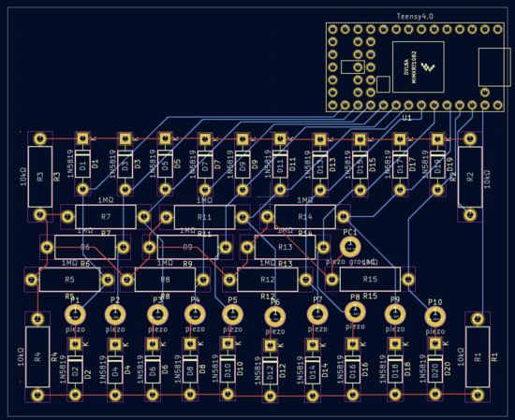Viewport: 515px width, 420px height.
Task: Click the P7 piezo pad
Action: [x=317, y=314]
